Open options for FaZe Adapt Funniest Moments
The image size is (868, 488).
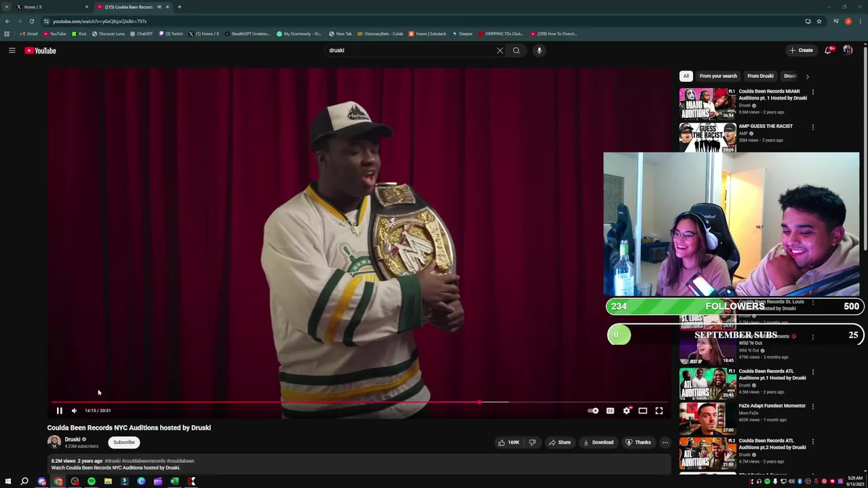pyautogui.click(x=812, y=407)
